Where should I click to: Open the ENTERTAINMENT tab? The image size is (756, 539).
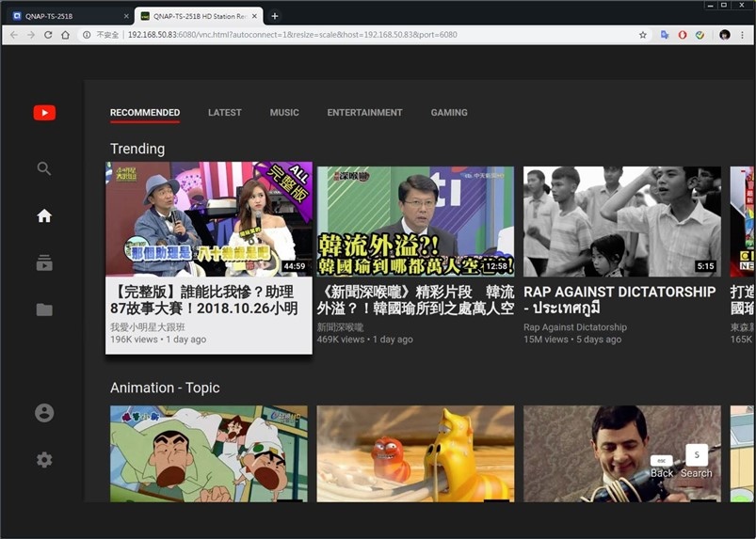(364, 113)
